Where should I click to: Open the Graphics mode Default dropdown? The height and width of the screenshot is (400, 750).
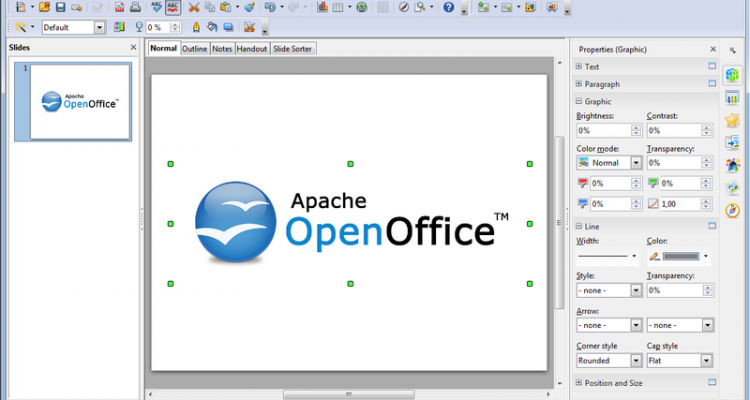(x=74, y=27)
